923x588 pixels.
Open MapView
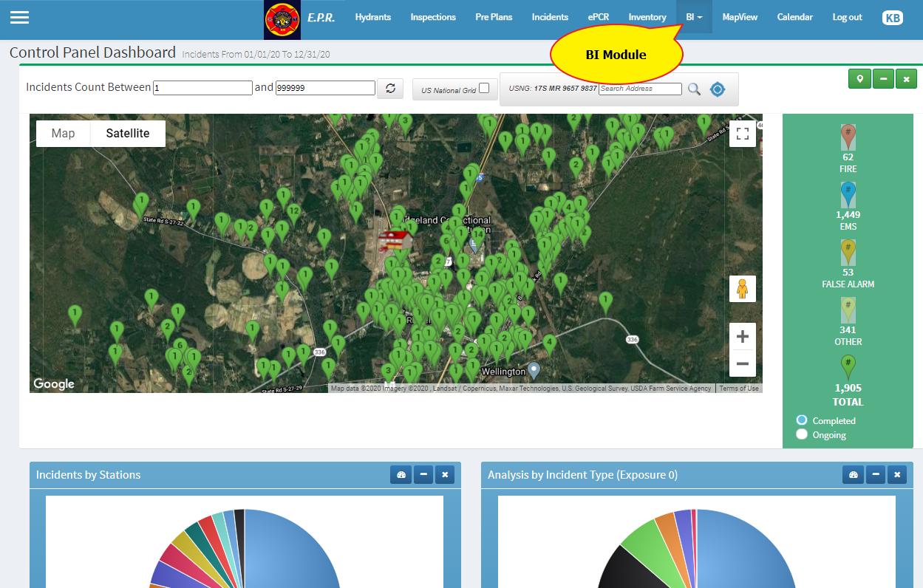(740, 17)
